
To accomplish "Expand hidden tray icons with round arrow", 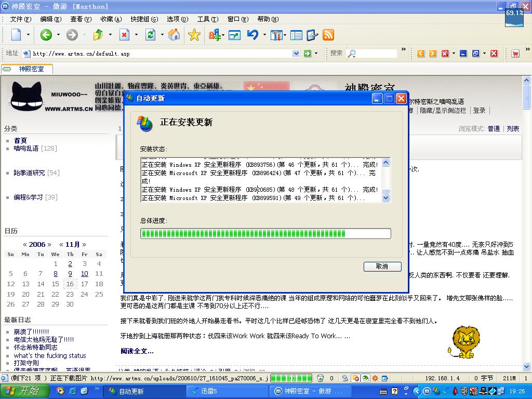I will 417,391.
